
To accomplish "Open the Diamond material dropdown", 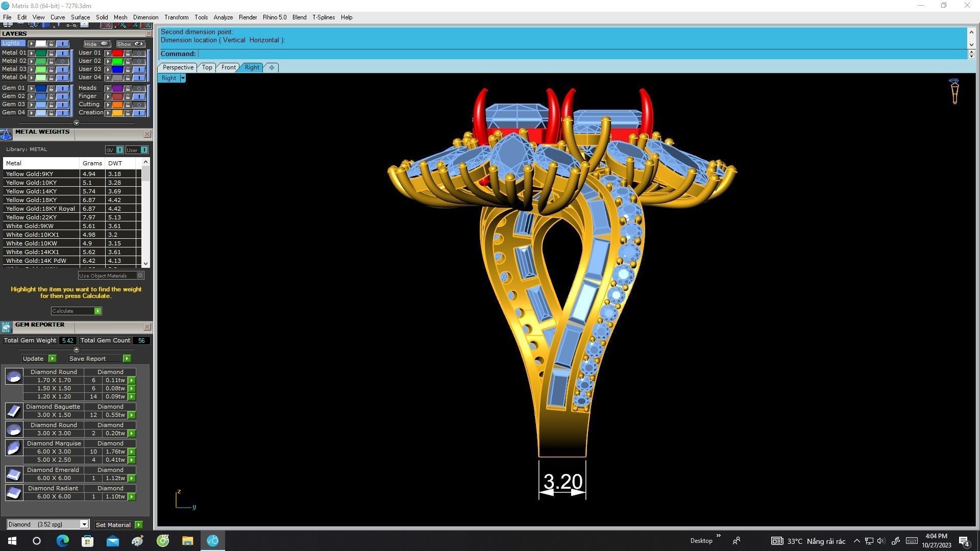I will (x=84, y=524).
